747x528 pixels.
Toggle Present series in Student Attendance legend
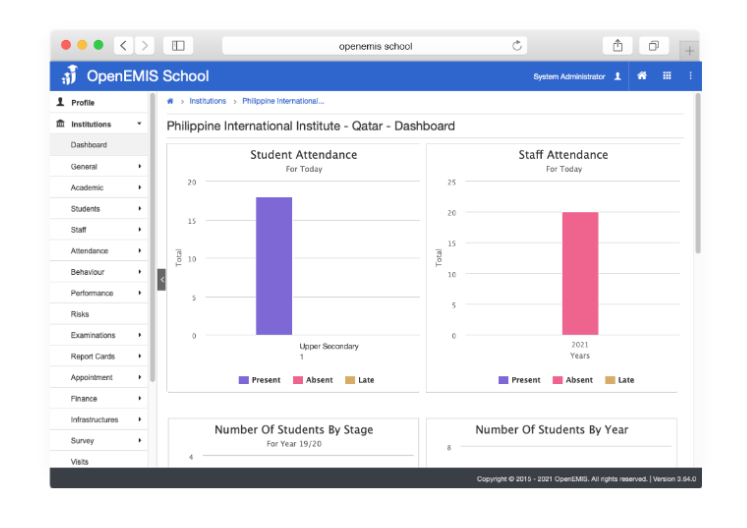[x=260, y=380]
